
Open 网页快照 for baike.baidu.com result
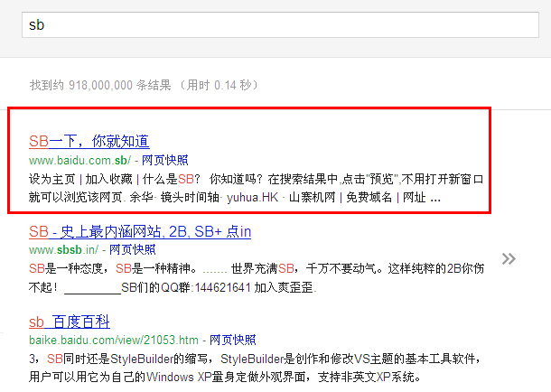[x=233, y=340]
